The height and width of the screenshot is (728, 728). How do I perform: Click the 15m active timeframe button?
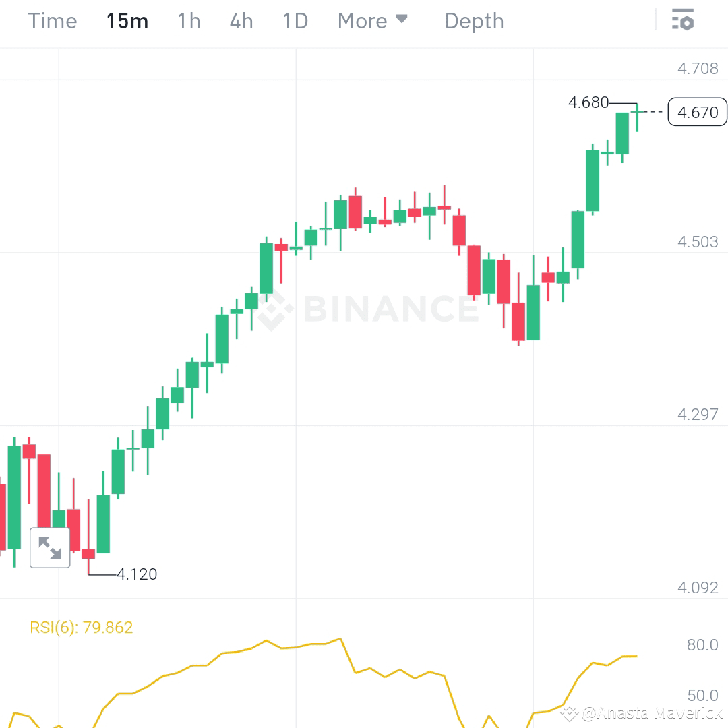(x=127, y=21)
